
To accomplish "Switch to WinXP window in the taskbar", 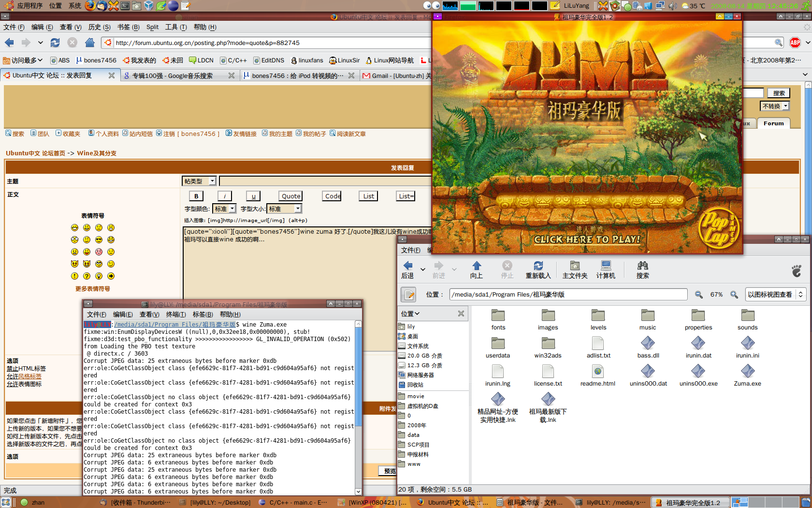I will click(x=372, y=503).
